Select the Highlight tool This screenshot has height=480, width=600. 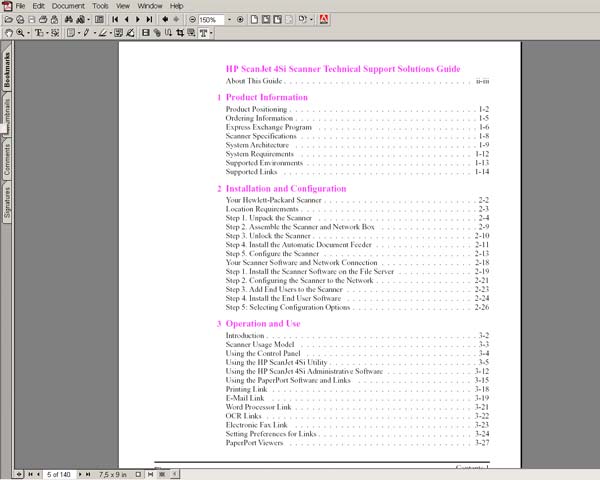tap(103, 33)
